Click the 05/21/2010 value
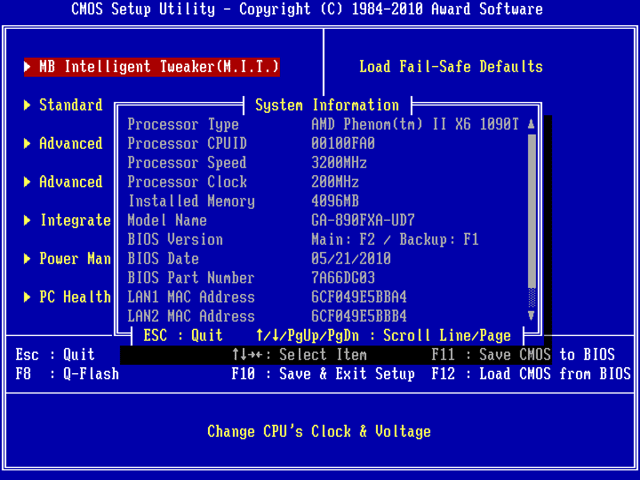This screenshot has height=480, width=640. (351, 259)
